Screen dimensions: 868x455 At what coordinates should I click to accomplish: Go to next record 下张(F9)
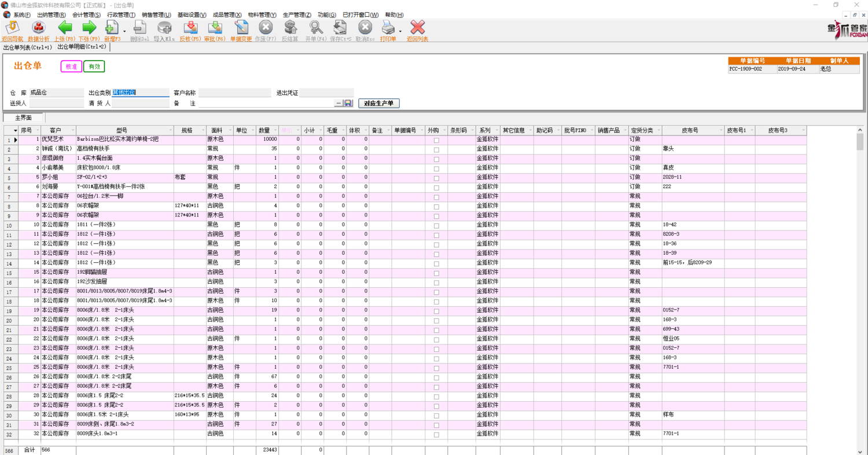pyautogui.click(x=89, y=31)
